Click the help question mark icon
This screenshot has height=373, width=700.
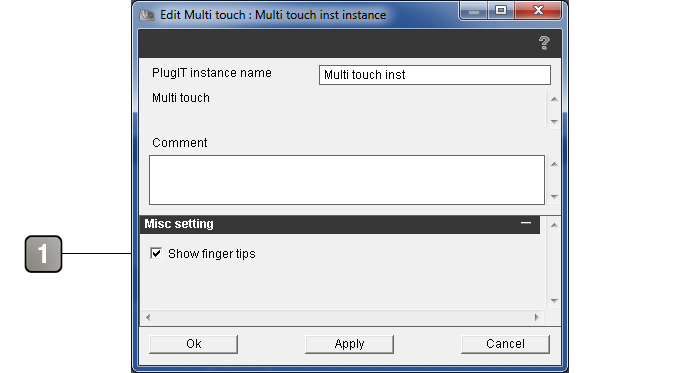(544, 43)
